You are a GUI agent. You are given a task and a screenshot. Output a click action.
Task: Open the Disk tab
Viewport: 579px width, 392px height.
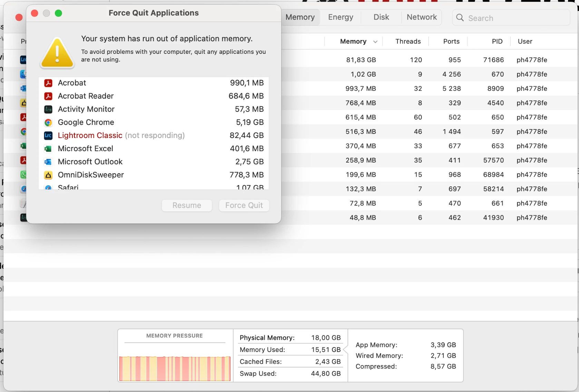(381, 17)
